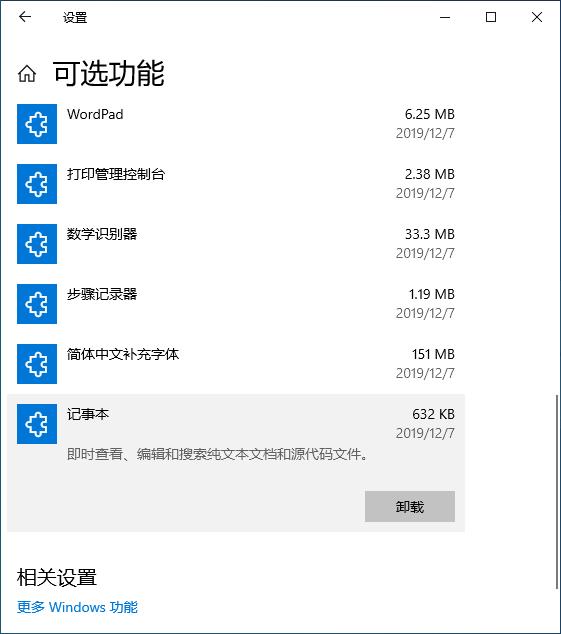The height and width of the screenshot is (634, 561).
Task: Expand the 打印管理控制台 feature entry
Action: click(x=236, y=184)
